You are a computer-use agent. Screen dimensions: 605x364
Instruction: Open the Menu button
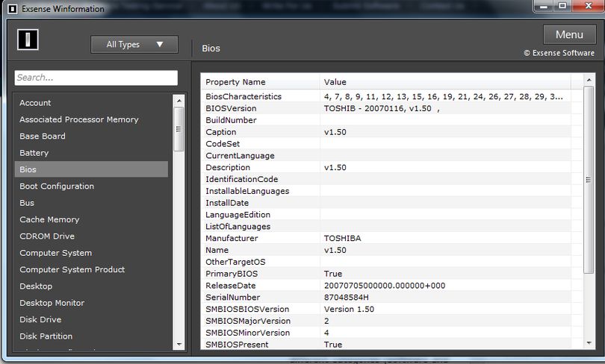569,34
